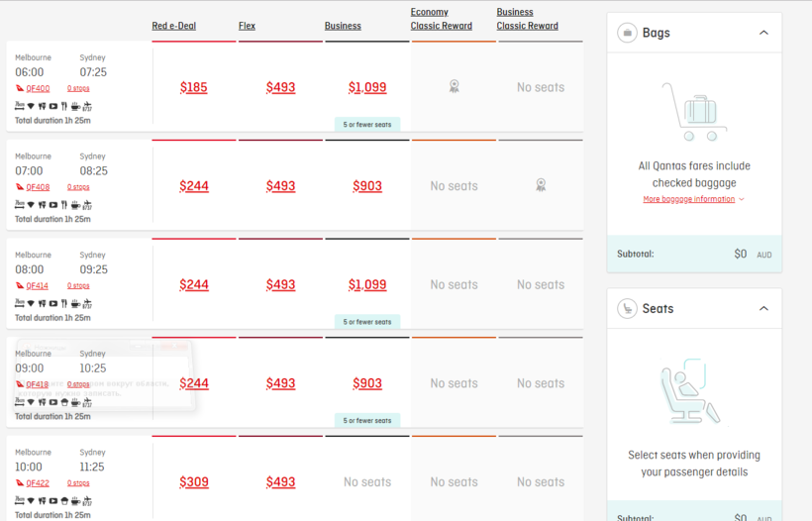
Task: Click the coffee cup icon on the 08:00 flight
Action: coord(75,304)
